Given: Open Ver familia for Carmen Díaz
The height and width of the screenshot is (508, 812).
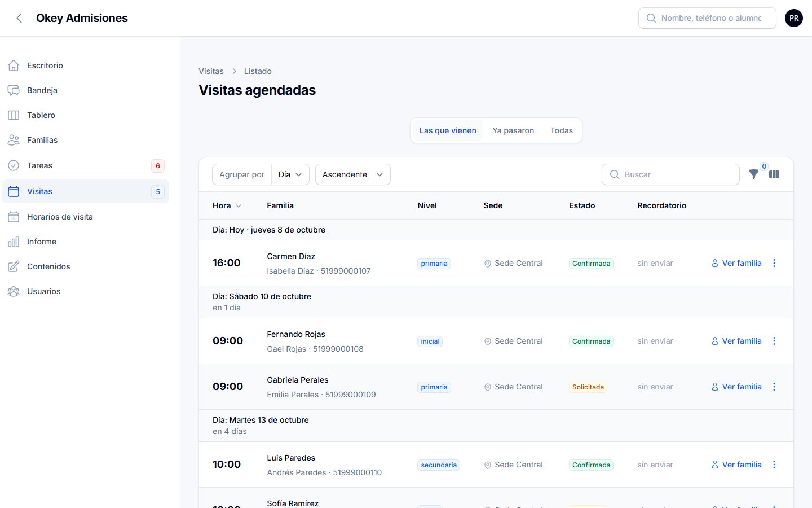Looking at the screenshot, I should (x=736, y=263).
